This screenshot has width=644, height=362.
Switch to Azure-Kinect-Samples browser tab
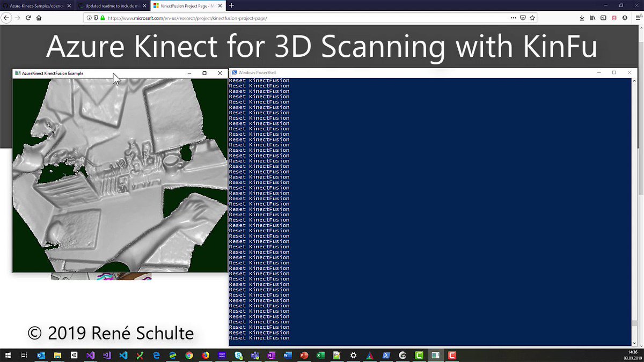pos(36,5)
